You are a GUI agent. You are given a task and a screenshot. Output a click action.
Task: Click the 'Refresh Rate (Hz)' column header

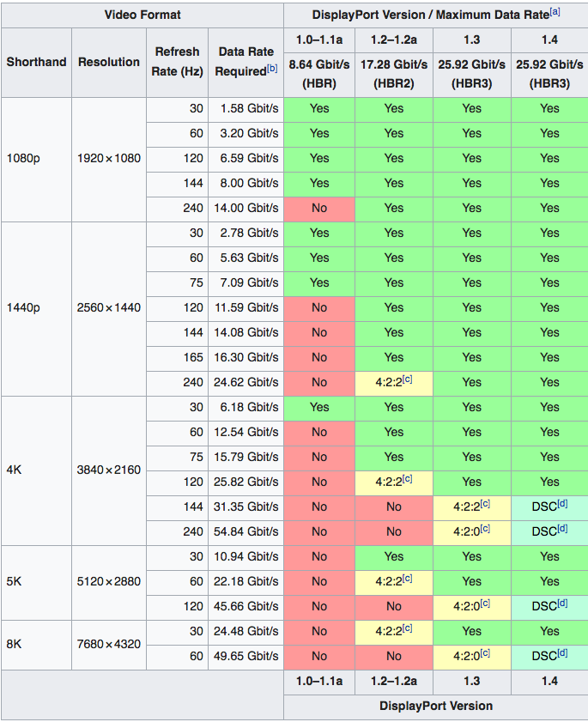tap(178, 62)
